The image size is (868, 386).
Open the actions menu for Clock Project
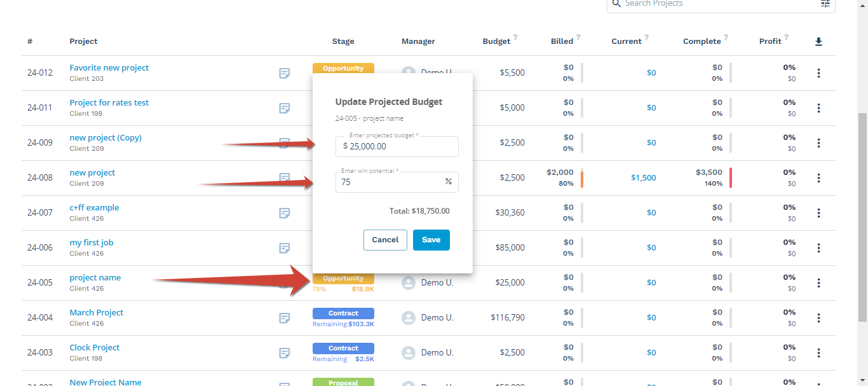click(818, 352)
